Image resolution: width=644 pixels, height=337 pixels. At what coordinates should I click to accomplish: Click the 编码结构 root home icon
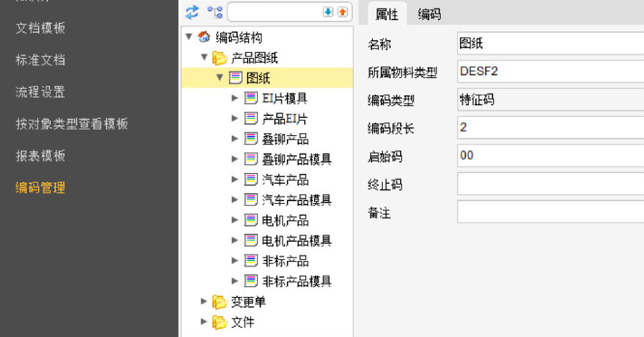[x=204, y=37]
